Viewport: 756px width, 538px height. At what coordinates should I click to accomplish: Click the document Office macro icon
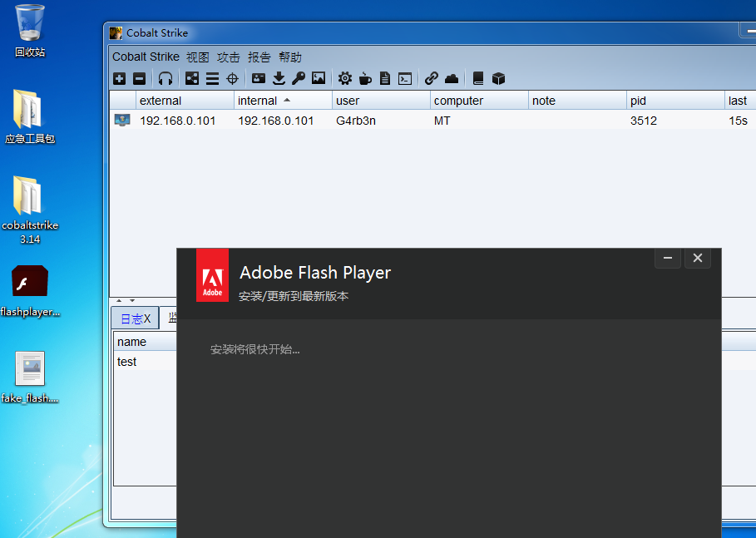(x=385, y=78)
